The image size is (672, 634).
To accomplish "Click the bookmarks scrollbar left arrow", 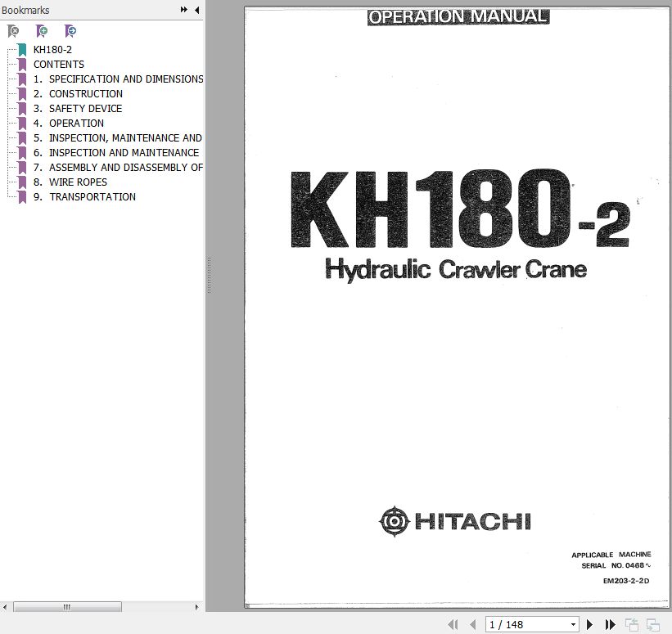I will 5,607.
